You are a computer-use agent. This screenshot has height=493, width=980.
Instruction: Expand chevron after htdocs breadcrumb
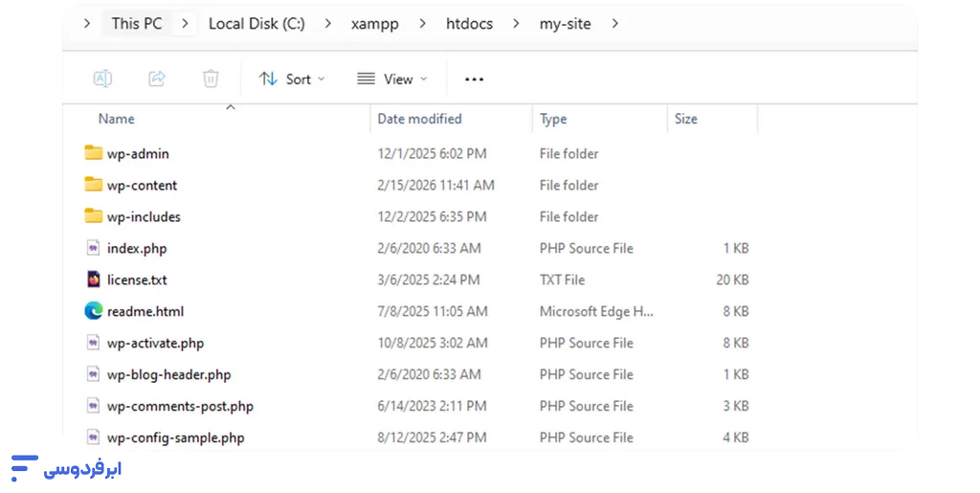point(516,24)
